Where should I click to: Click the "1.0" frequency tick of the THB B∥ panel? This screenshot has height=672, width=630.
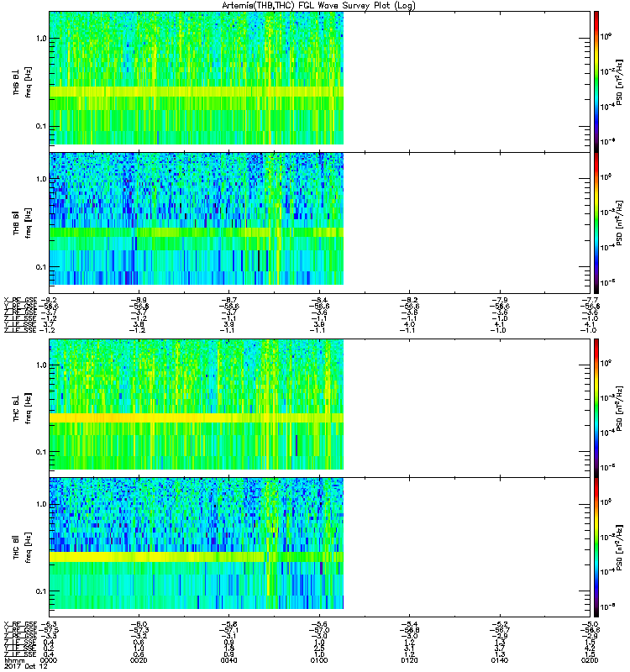(x=41, y=179)
